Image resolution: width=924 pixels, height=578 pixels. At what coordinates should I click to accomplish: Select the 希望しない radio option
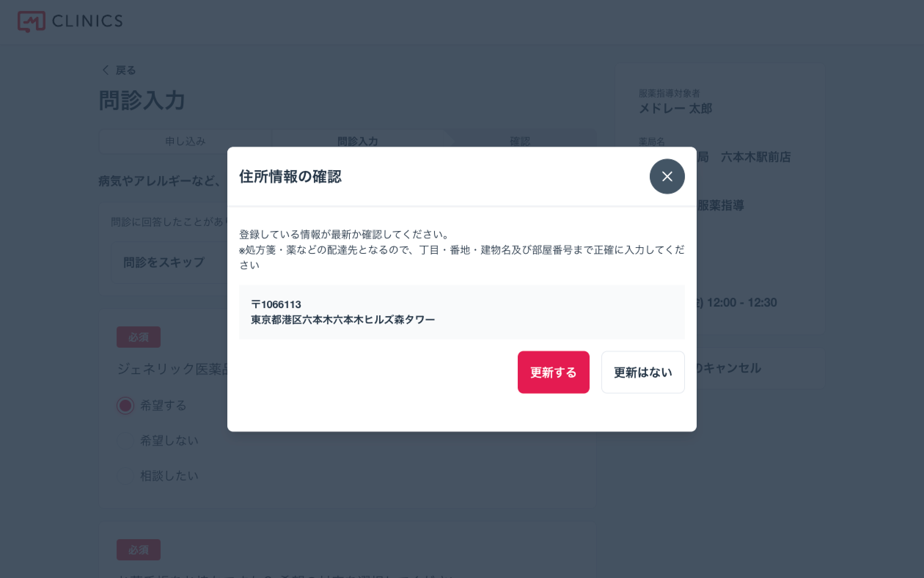pyautogui.click(x=125, y=440)
